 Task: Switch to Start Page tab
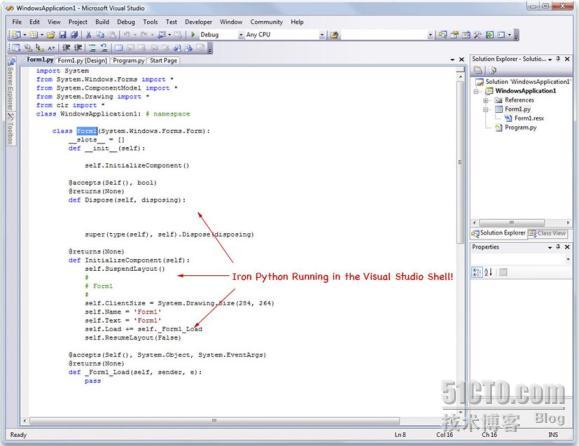click(164, 60)
